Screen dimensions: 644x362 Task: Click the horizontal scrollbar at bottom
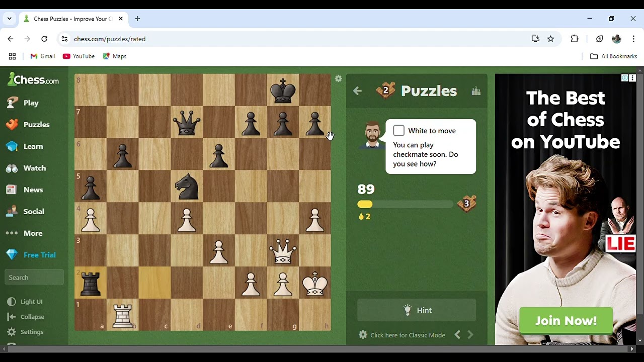click(318, 348)
